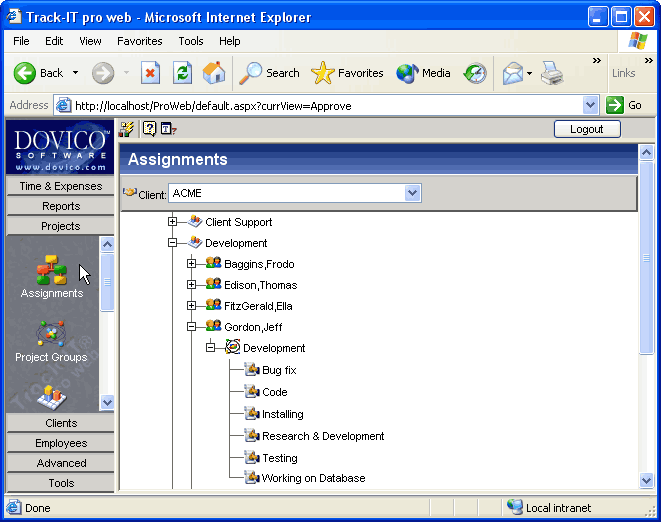Collapse Development task group under Gordon,Jeff
This screenshot has height=522, width=661.
pyautogui.click(x=210, y=348)
